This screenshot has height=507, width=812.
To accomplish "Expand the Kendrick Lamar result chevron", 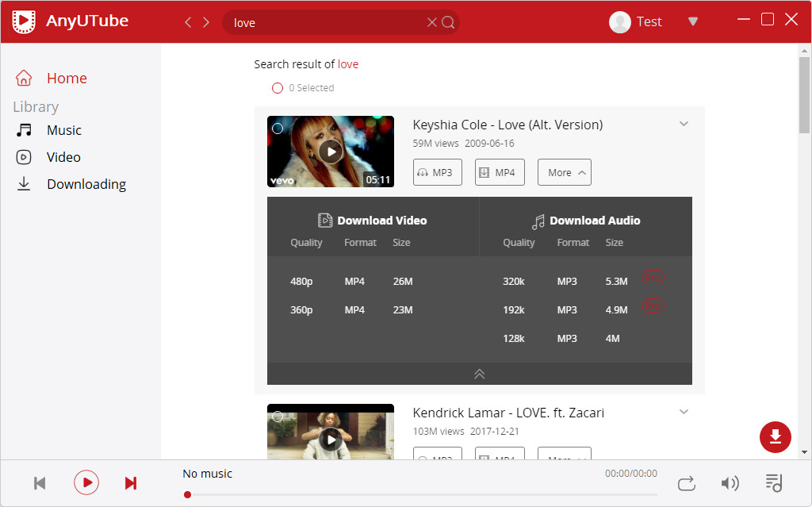I will 684,412.
